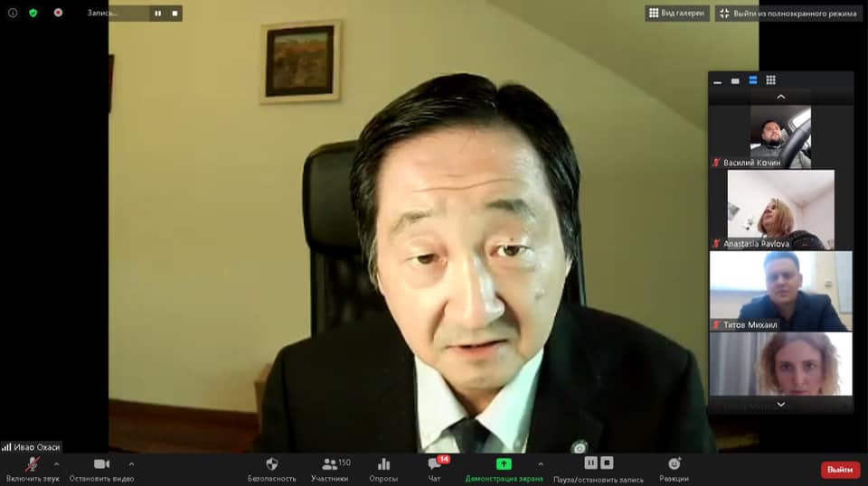Click the Запись... recording status text
This screenshot has width=868, height=486.
103,14
